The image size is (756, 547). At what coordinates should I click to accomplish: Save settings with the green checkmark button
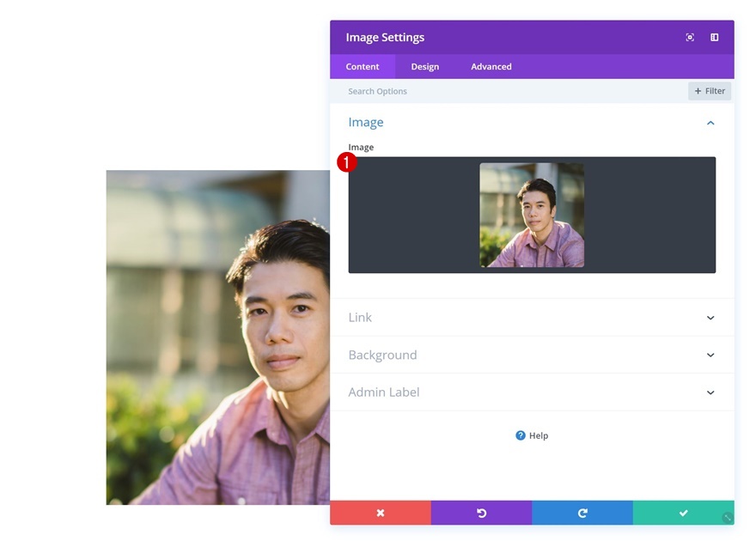(x=683, y=513)
